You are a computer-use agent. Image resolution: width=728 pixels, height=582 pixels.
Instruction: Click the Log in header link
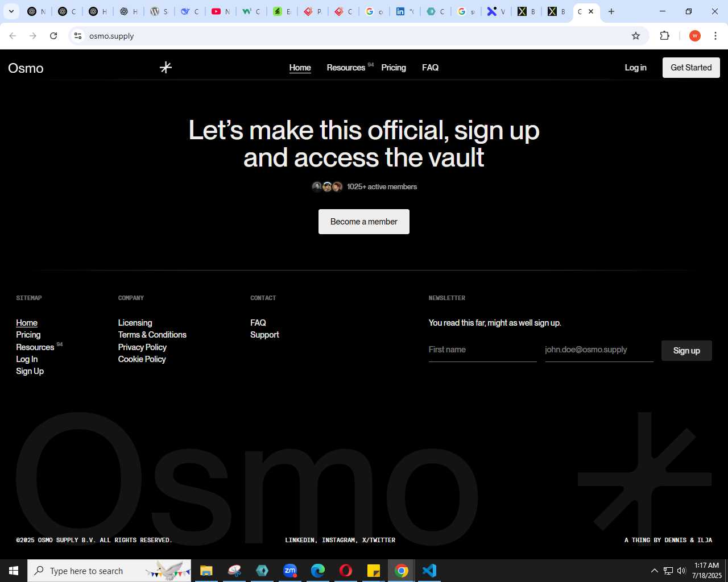click(635, 68)
